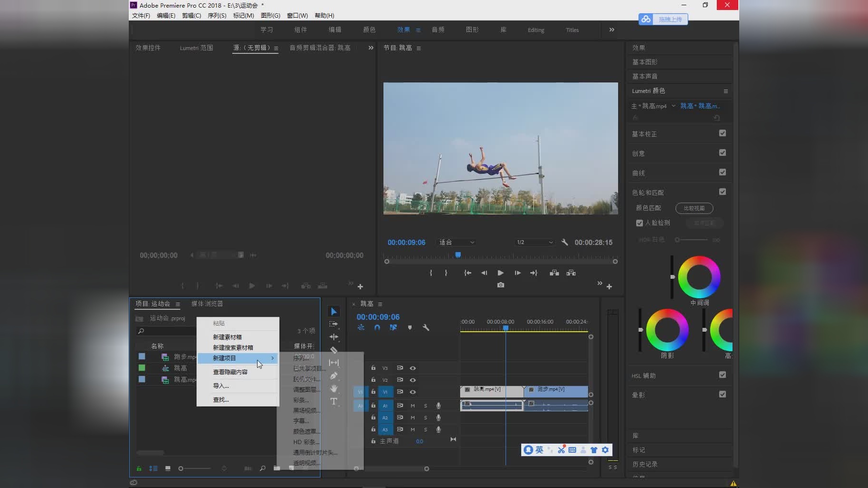Click the 中间调 color wheel
The width and height of the screenshot is (868, 488).
(699, 277)
